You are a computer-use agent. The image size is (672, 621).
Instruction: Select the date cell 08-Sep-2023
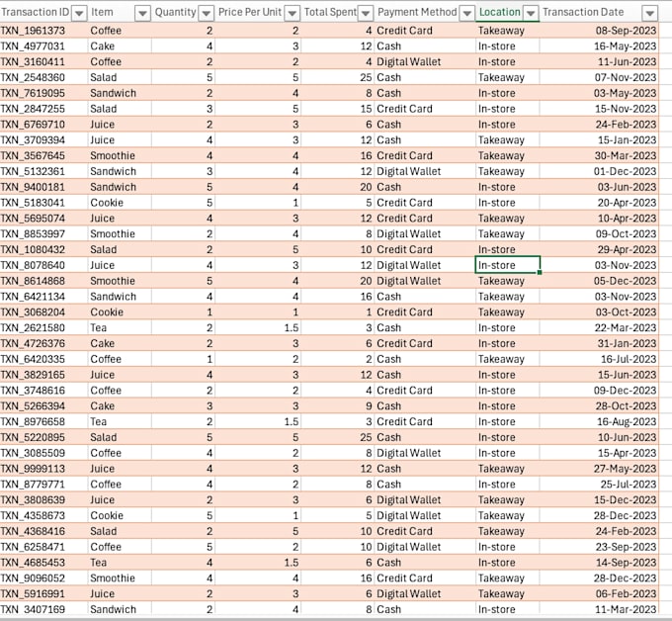click(x=599, y=31)
